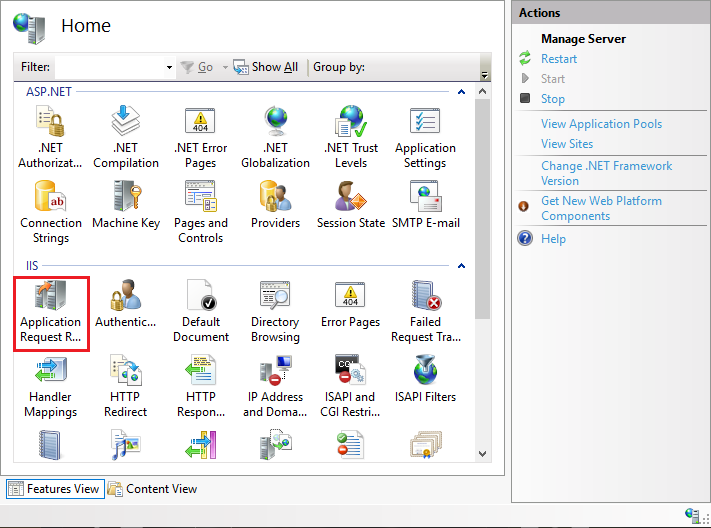
Task: Click the vertical scrollbar thumb
Action: coord(482,209)
